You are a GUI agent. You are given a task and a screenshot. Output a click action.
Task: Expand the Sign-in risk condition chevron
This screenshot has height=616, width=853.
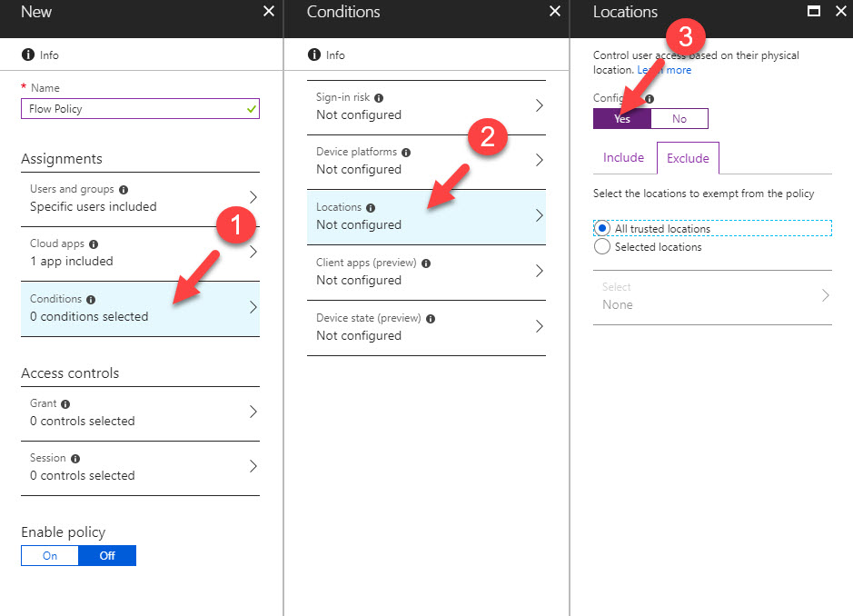[x=539, y=105]
